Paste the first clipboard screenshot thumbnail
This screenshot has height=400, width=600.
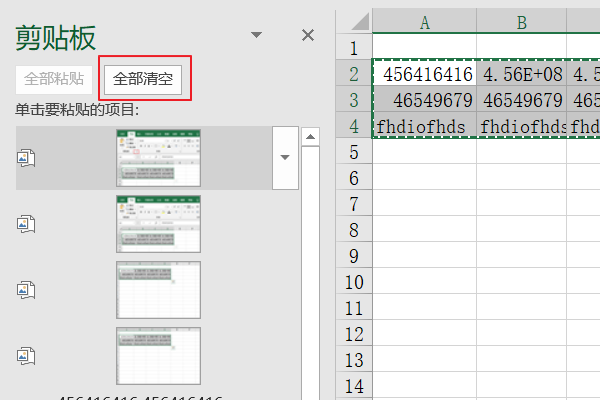pos(158,158)
